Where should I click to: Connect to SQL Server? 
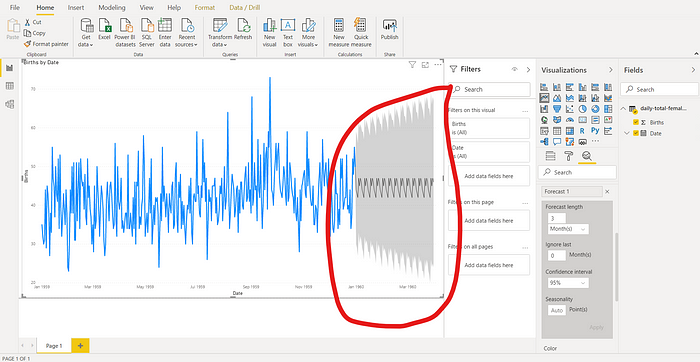(x=147, y=33)
